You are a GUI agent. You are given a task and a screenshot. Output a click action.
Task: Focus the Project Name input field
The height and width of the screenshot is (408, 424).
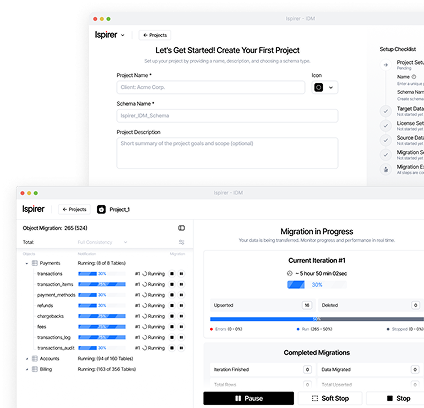click(211, 87)
